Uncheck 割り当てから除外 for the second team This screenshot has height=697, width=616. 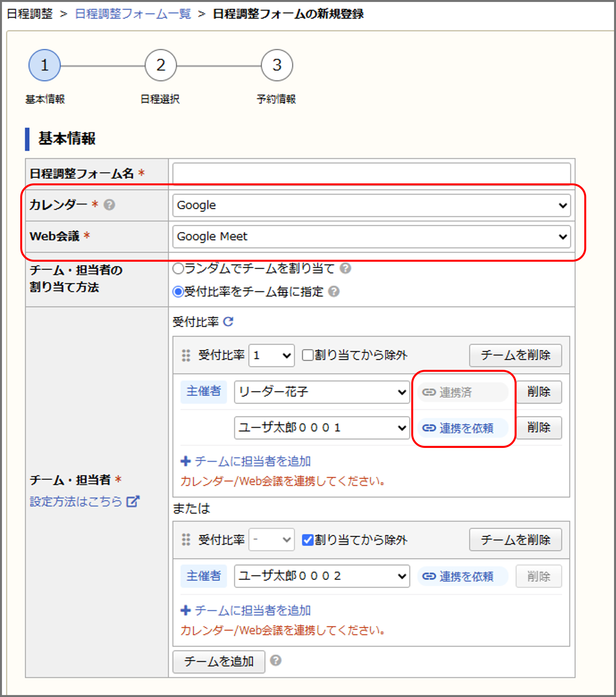[308, 540]
